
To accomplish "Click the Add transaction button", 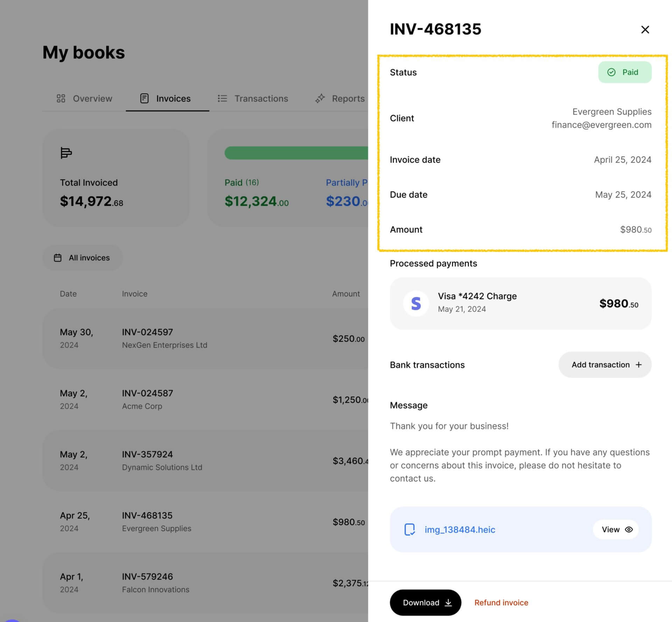I will [605, 365].
